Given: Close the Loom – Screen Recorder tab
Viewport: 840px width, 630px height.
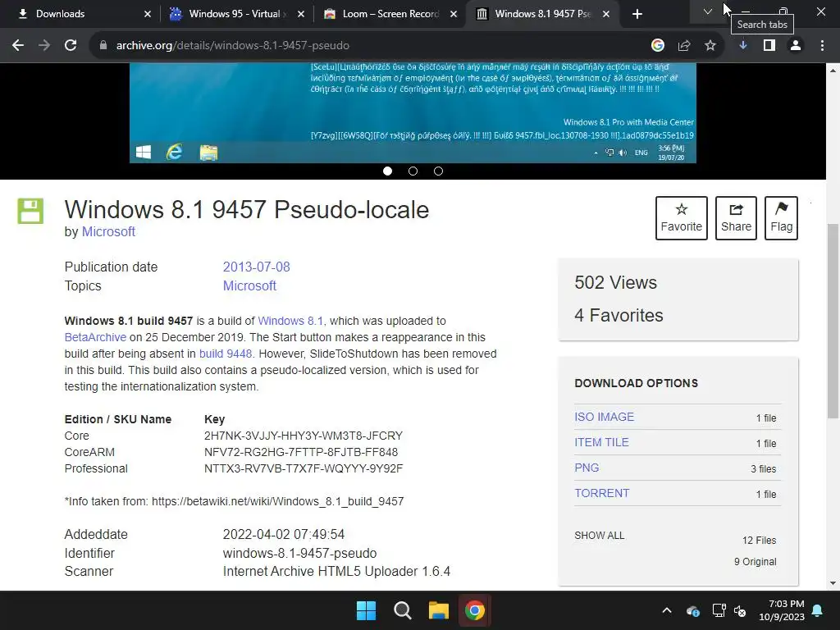Looking at the screenshot, I should tap(454, 14).
